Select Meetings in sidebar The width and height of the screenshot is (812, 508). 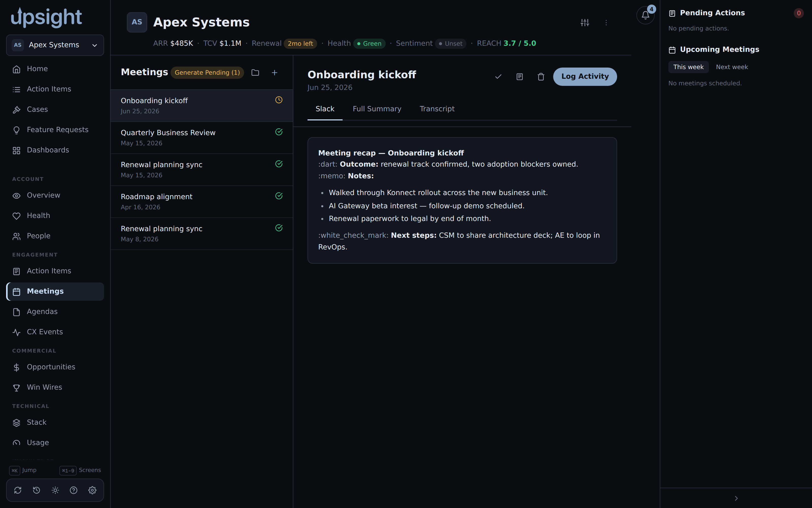tap(55, 291)
